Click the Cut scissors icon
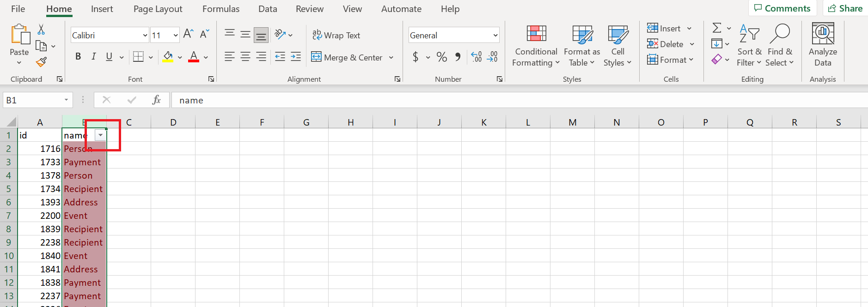This screenshot has height=307, width=868. (41, 30)
